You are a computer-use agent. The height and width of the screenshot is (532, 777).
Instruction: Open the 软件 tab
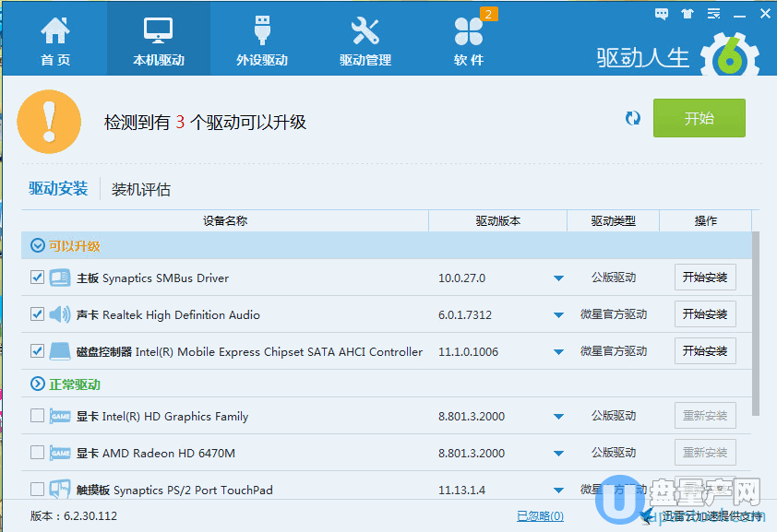(469, 41)
